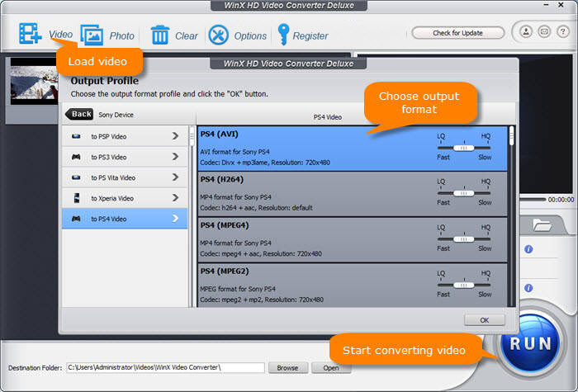Expand the to Xperia Video chevron
Screen dimensions: 578x392
tap(175, 198)
